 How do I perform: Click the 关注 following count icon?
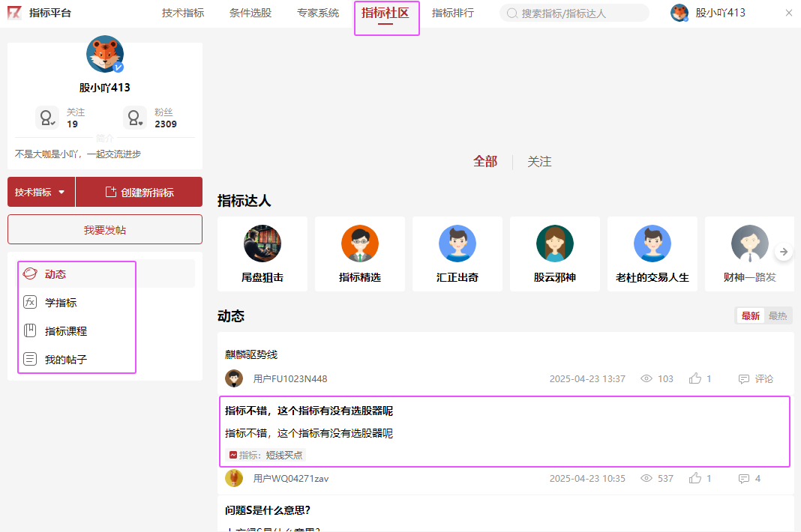[x=46, y=118]
